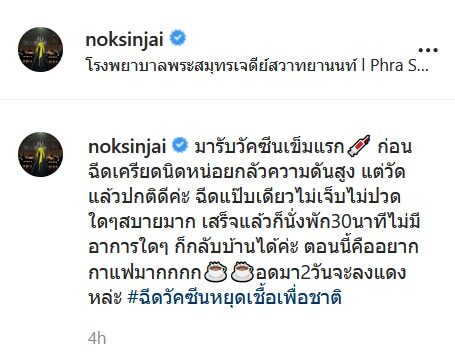The width and height of the screenshot is (455, 361).
Task: Click the second coffee cup emoji
Action: coord(243,271)
